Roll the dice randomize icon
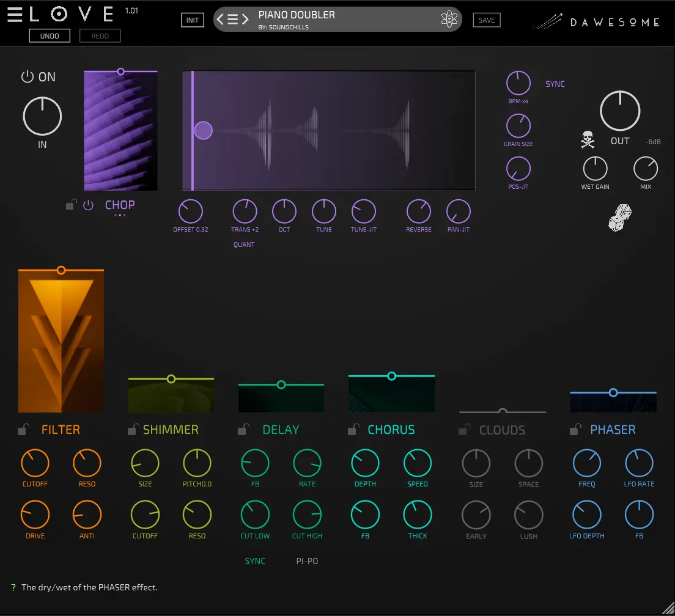675x616 pixels. coord(620,218)
